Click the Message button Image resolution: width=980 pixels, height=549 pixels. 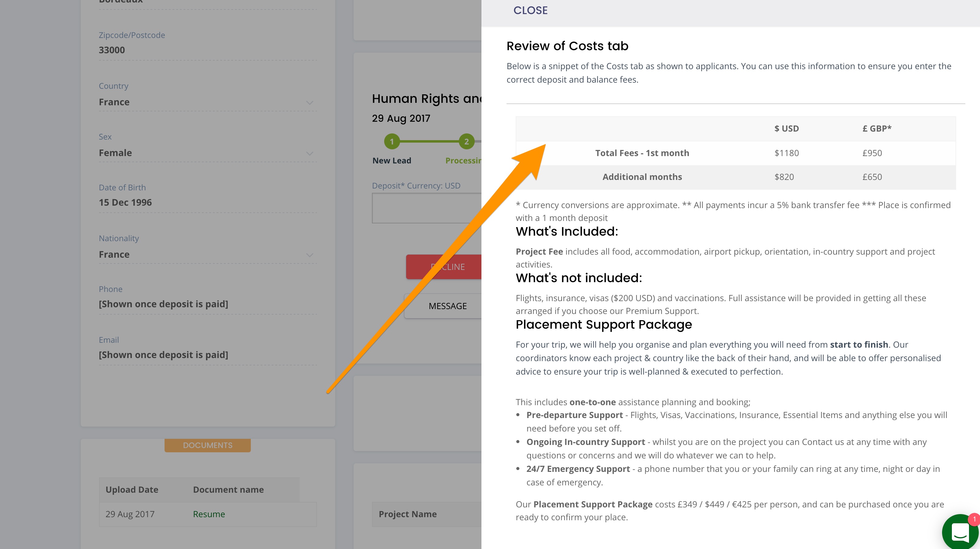point(447,306)
